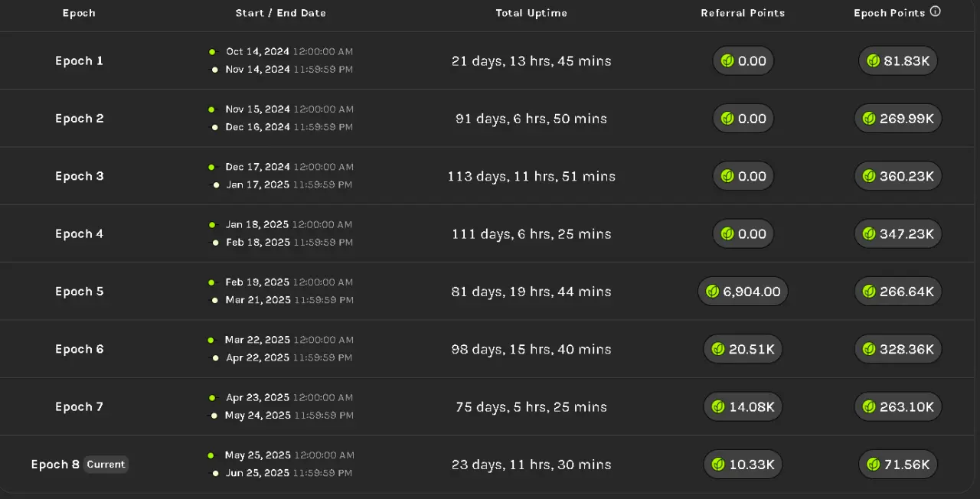Click the leaf icon in the 71.56K points badge
The width and height of the screenshot is (980, 499).
coord(874,465)
